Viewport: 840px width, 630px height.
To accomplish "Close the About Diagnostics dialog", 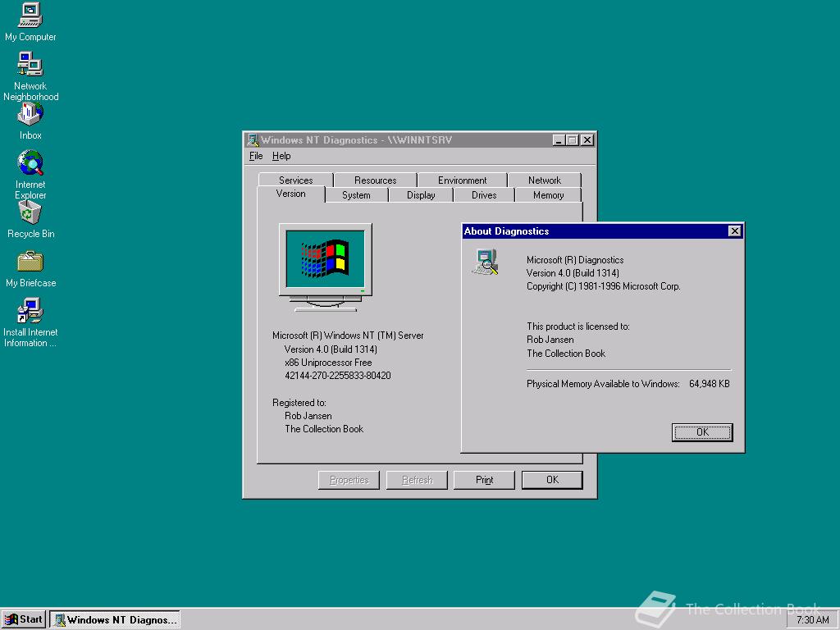I will tap(734, 231).
